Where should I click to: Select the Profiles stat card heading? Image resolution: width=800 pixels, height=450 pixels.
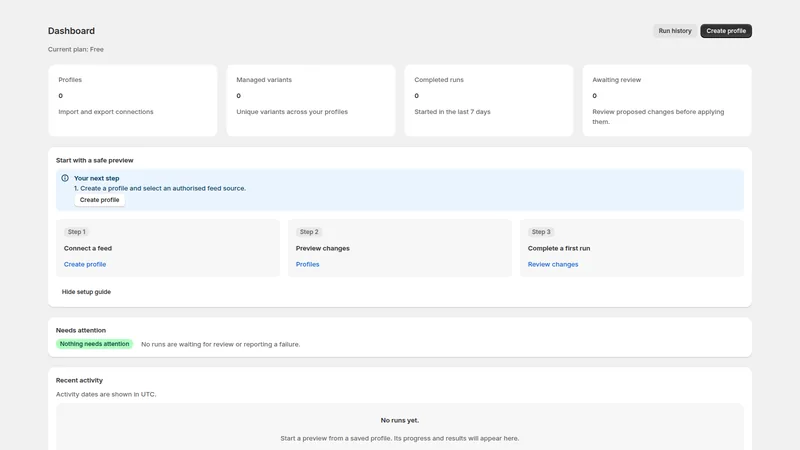pyautogui.click(x=70, y=80)
